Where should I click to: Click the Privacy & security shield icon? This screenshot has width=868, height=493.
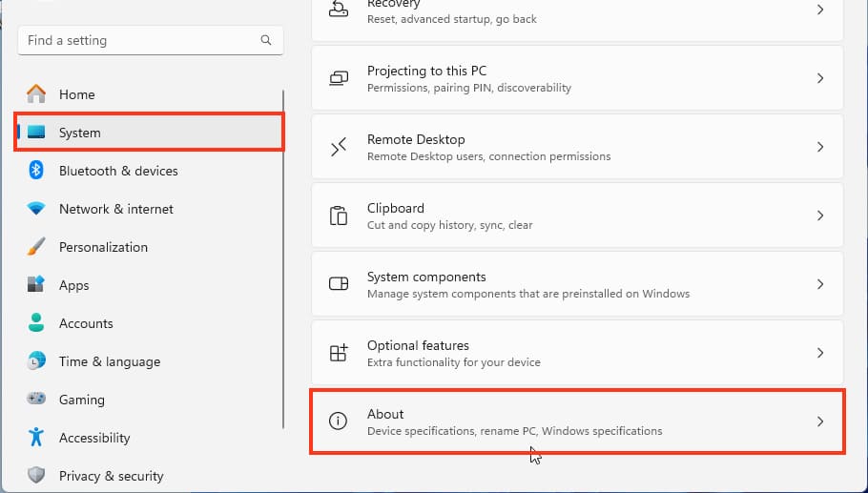[36, 476]
